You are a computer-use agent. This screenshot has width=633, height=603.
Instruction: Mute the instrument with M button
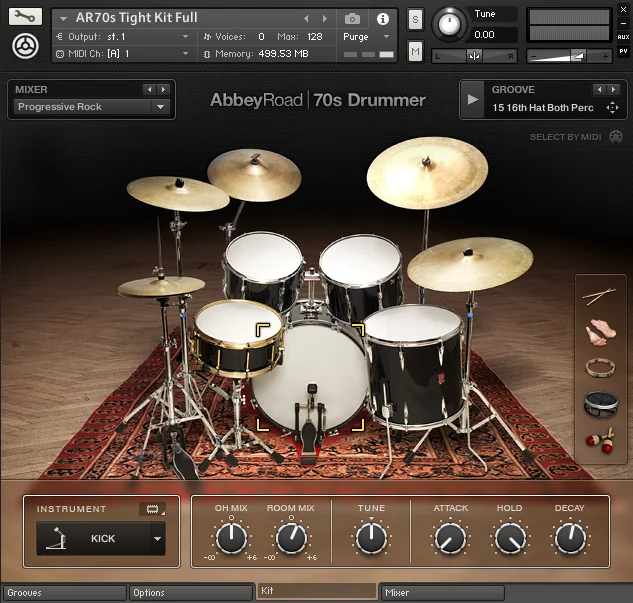click(415, 51)
